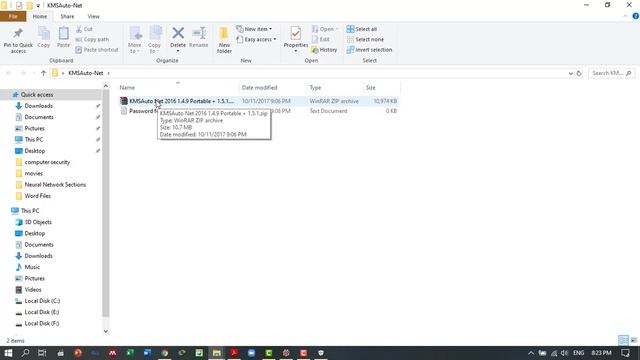The height and width of the screenshot is (360, 640).
Task: Open Local Disk (E:) in sidebar
Action: (x=42, y=312)
